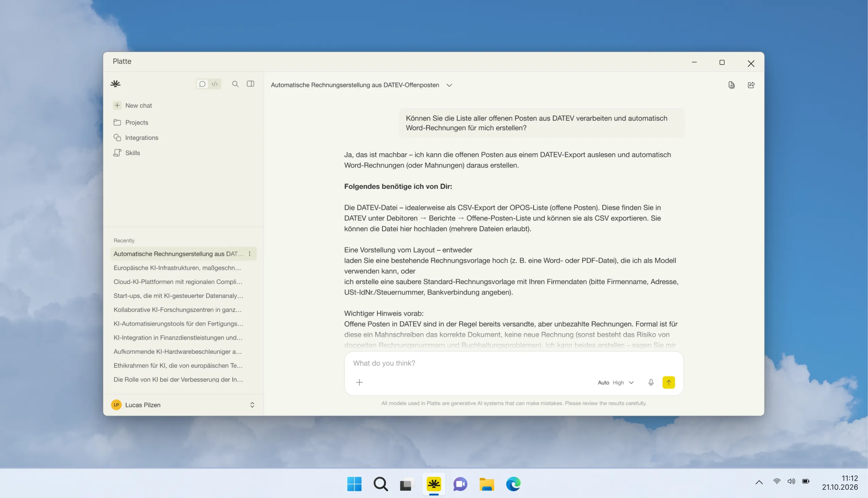The image size is (868, 498).
Task: Open taskbar Search
Action: click(x=381, y=484)
